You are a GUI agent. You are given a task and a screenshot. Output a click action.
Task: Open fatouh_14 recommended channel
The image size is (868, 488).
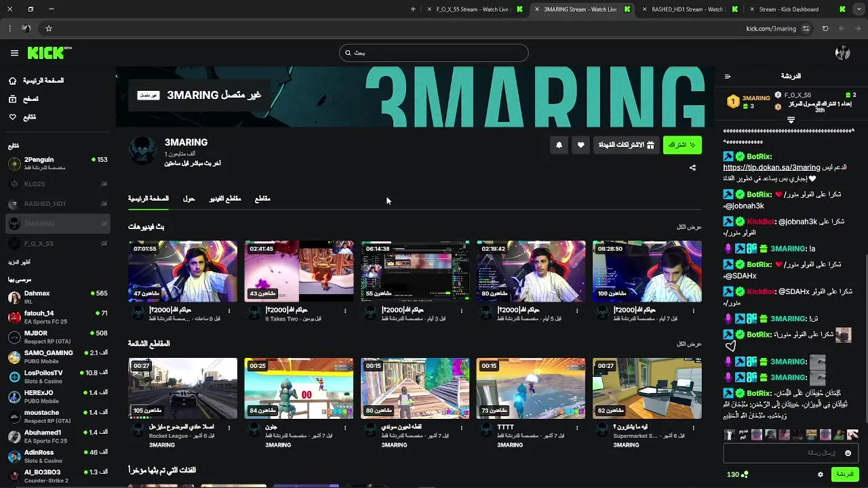[x=58, y=317]
